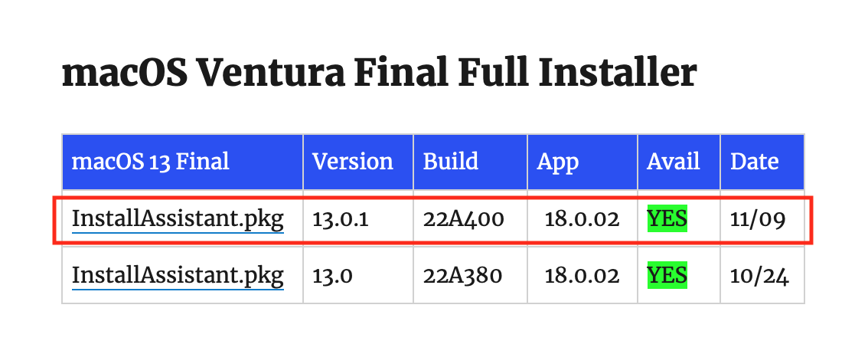Click the Build column header
This screenshot has width=868, height=354.
(x=451, y=162)
